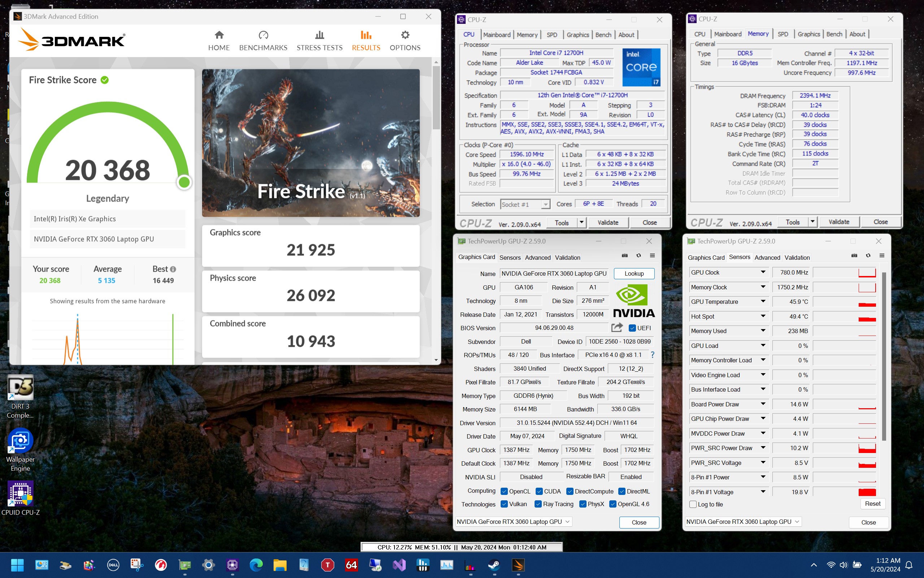Image resolution: width=924 pixels, height=578 pixels.
Task: Open Steam from taskbar
Action: point(494,565)
